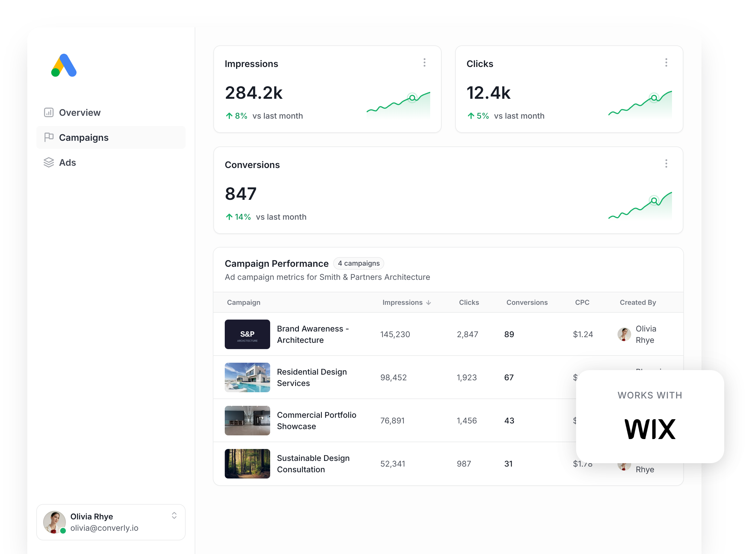Image resolution: width=756 pixels, height=554 pixels.
Task: Open the Brand Awareness - Architecture campaign
Action: coord(313,334)
